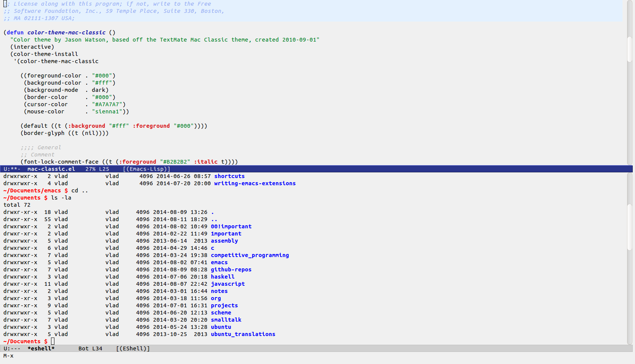This screenshot has width=635, height=364.
Task: Click the (EShell) major mode indicator
Action: click(133, 349)
